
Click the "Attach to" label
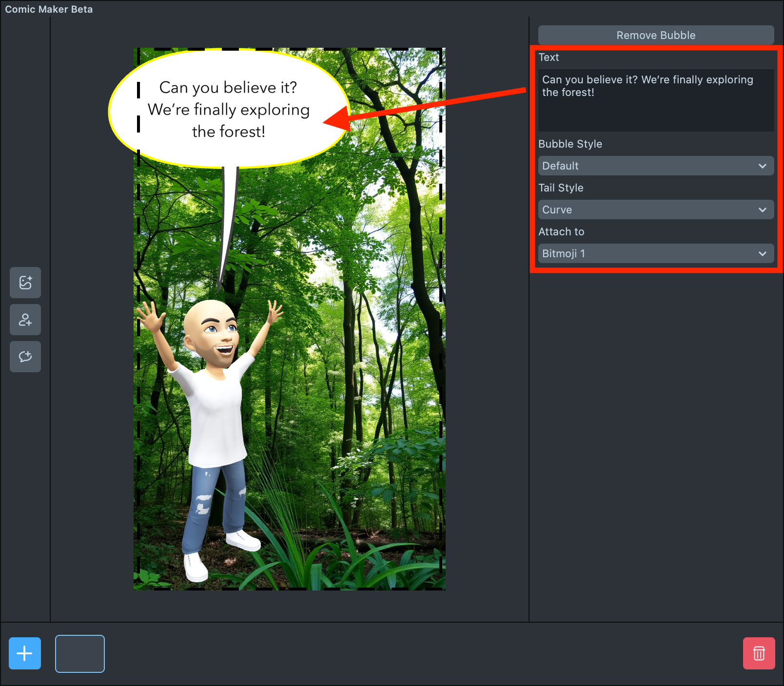pos(561,231)
